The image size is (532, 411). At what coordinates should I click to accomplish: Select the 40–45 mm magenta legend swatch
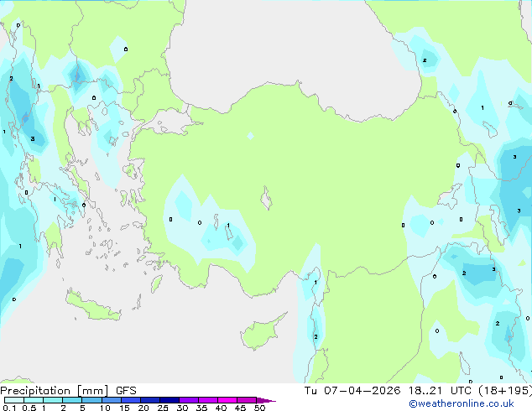[x=227, y=400]
